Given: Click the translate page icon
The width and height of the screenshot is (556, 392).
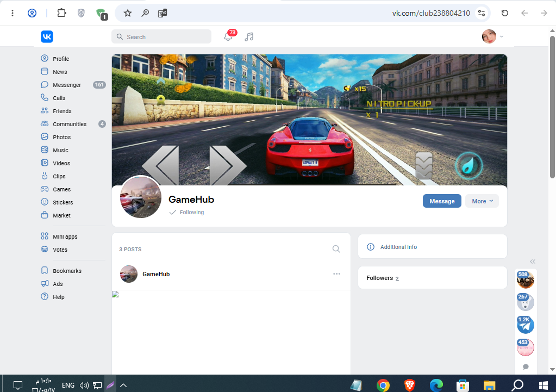Looking at the screenshot, I should [x=163, y=13].
